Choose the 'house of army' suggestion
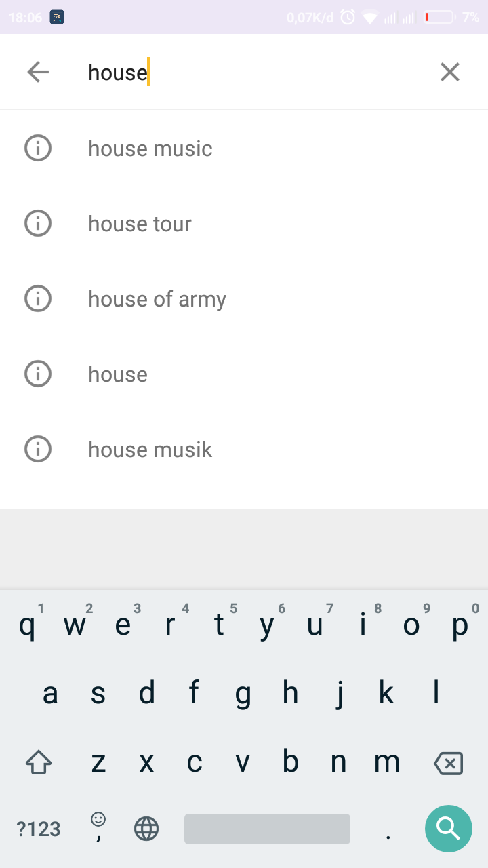This screenshot has height=868, width=488. click(x=244, y=298)
